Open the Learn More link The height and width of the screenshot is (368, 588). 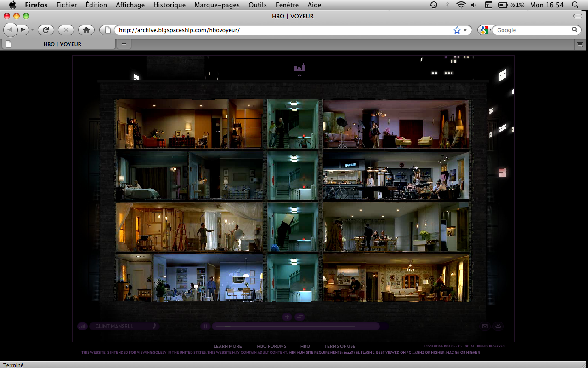tap(227, 346)
